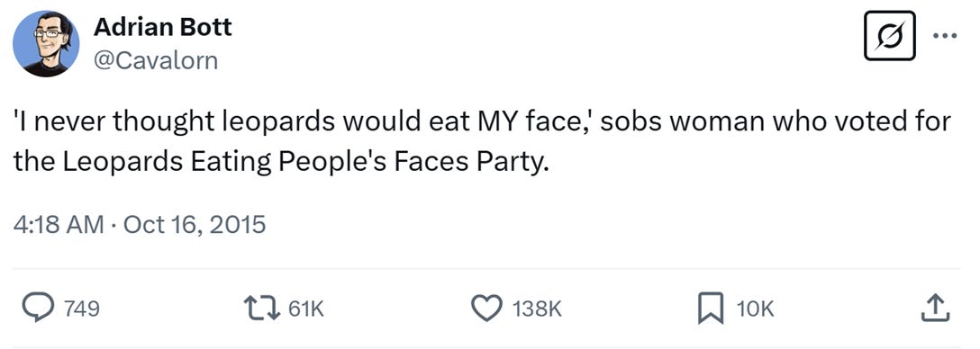Open the Grok explain-this-post icon

pyautogui.click(x=890, y=36)
